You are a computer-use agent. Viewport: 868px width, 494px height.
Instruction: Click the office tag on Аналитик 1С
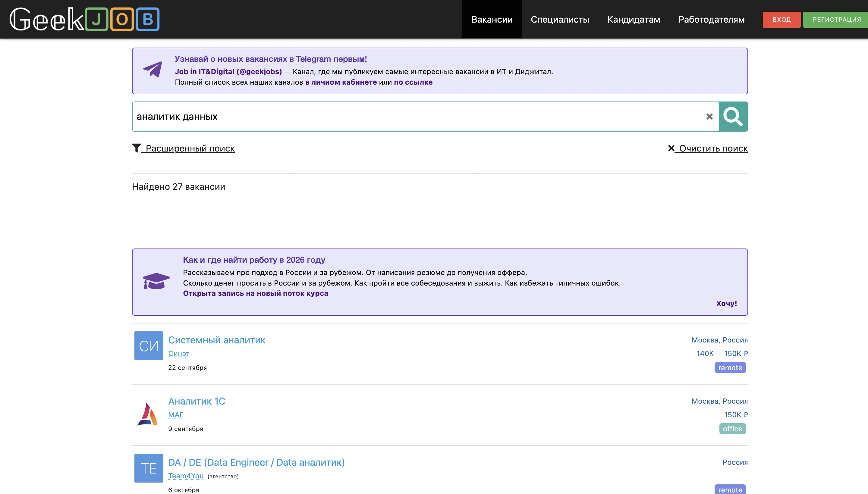point(732,429)
